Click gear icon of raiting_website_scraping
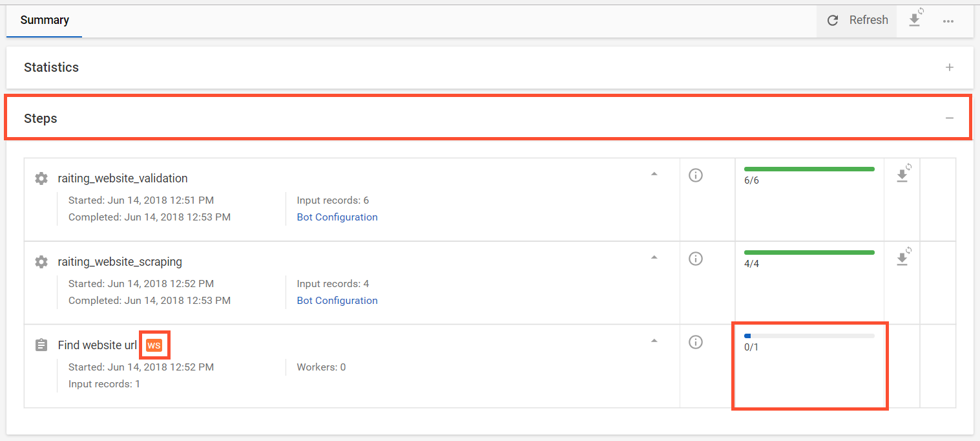 [41, 262]
